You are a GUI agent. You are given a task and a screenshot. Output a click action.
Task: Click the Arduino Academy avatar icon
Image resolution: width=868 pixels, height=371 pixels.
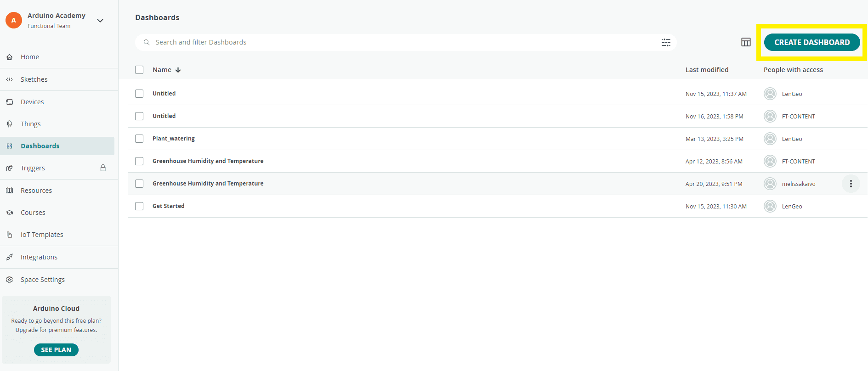pos(14,20)
